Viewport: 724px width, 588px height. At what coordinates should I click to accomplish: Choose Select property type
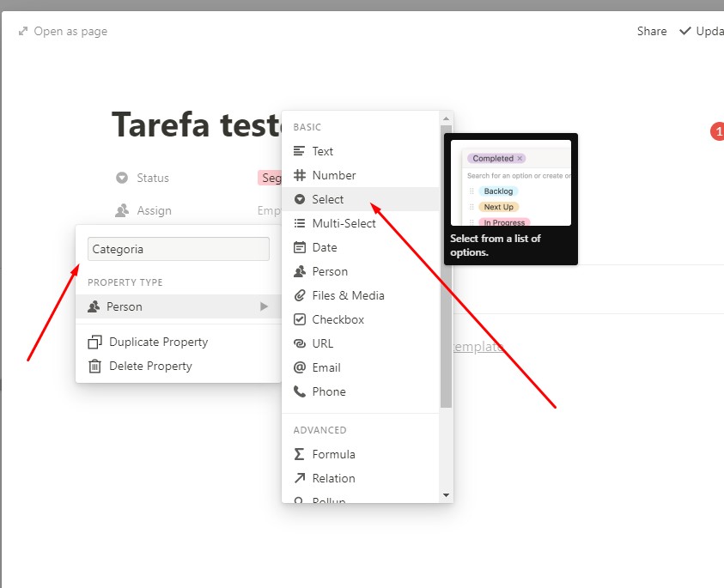(x=361, y=199)
